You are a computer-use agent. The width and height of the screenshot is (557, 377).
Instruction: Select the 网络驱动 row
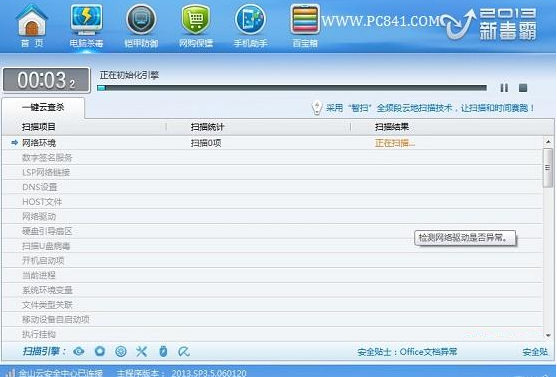(x=272, y=216)
